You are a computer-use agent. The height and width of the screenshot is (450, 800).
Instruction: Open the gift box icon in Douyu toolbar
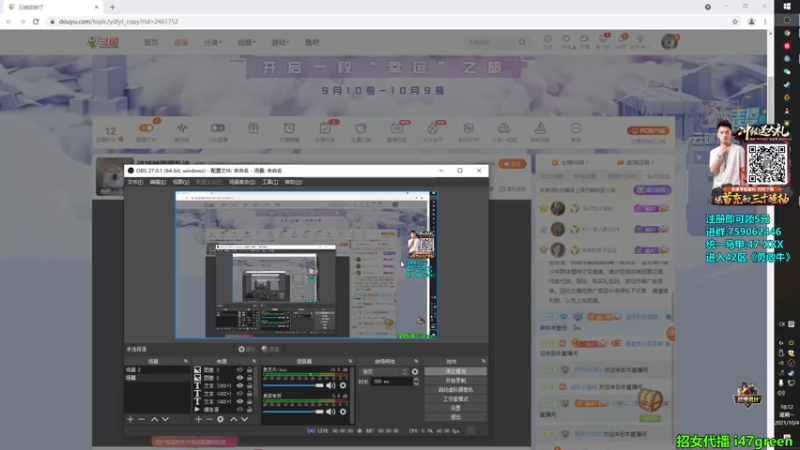tap(254, 128)
